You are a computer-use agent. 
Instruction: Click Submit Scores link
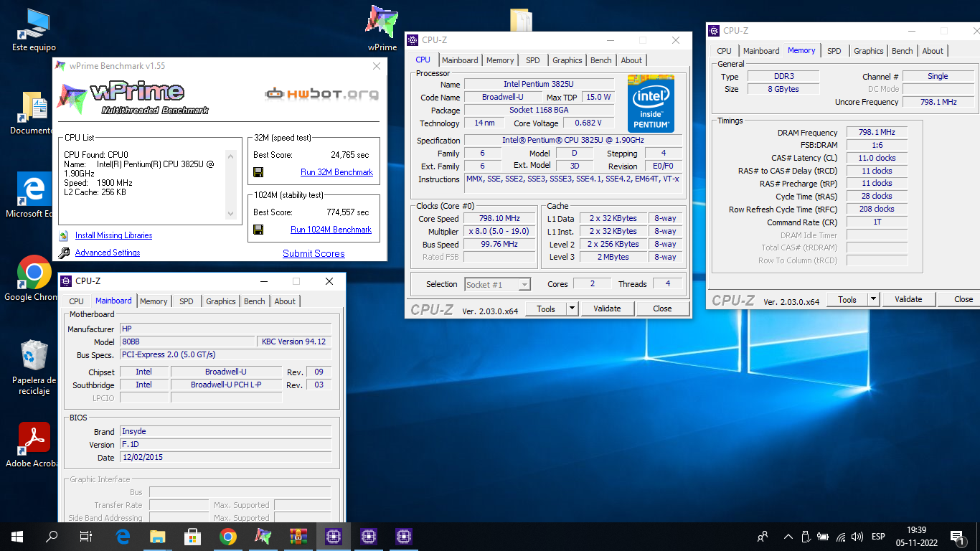[314, 253]
